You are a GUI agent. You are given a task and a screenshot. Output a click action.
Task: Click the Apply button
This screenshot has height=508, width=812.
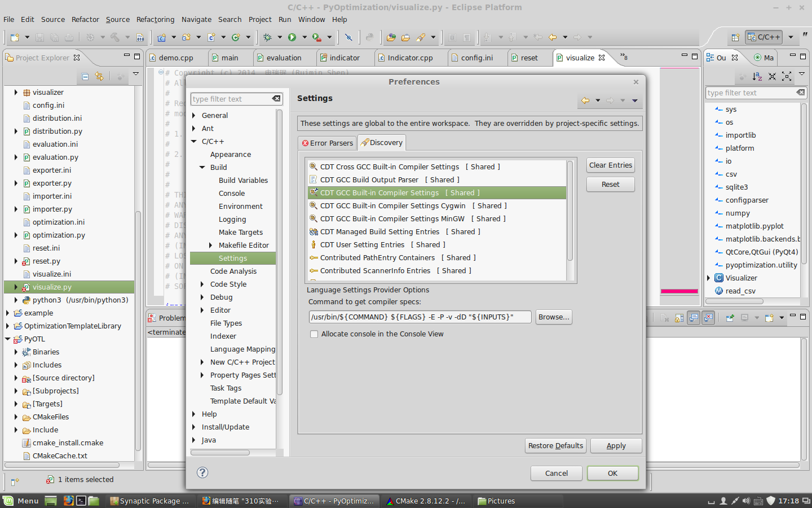(x=616, y=445)
